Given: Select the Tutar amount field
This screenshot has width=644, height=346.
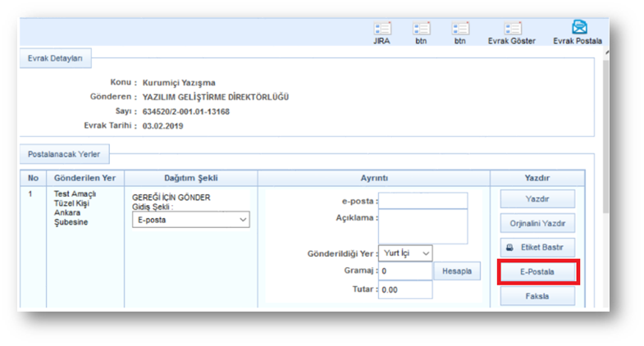Looking at the screenshot, I should click(x=405, y=289).
